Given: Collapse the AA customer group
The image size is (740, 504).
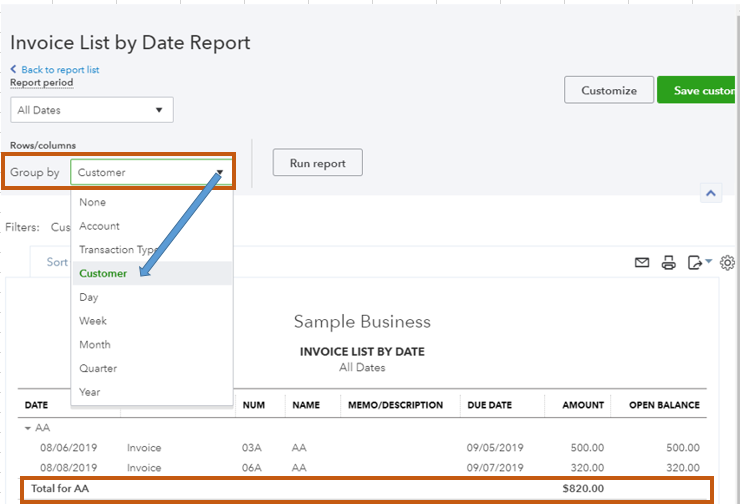Looking at the screenshot, I should point(28,428).
